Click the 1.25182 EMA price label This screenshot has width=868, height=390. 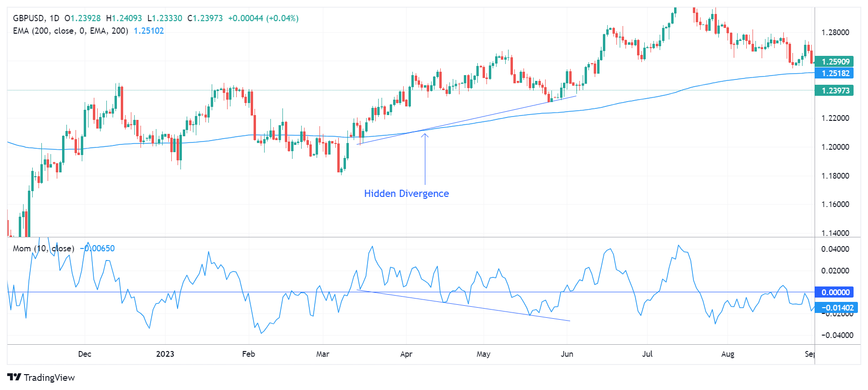point(834,73)
